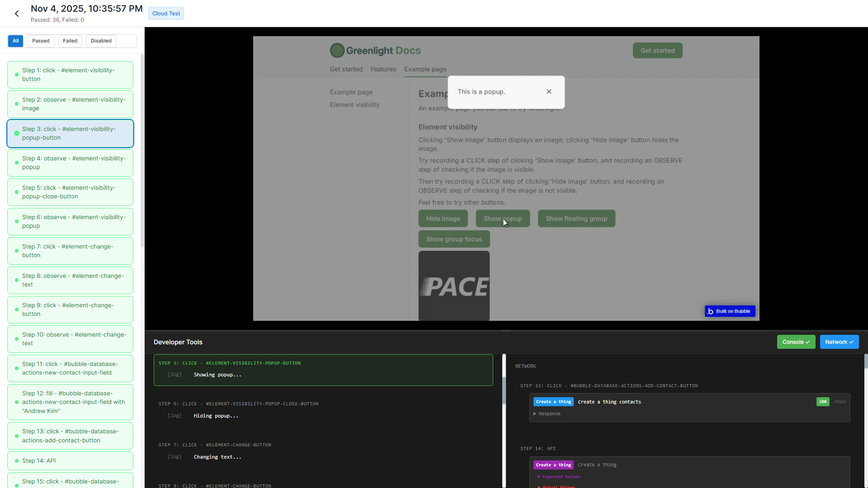
Task: Toggle the Console panel button
Action: [x=796, y=342]
